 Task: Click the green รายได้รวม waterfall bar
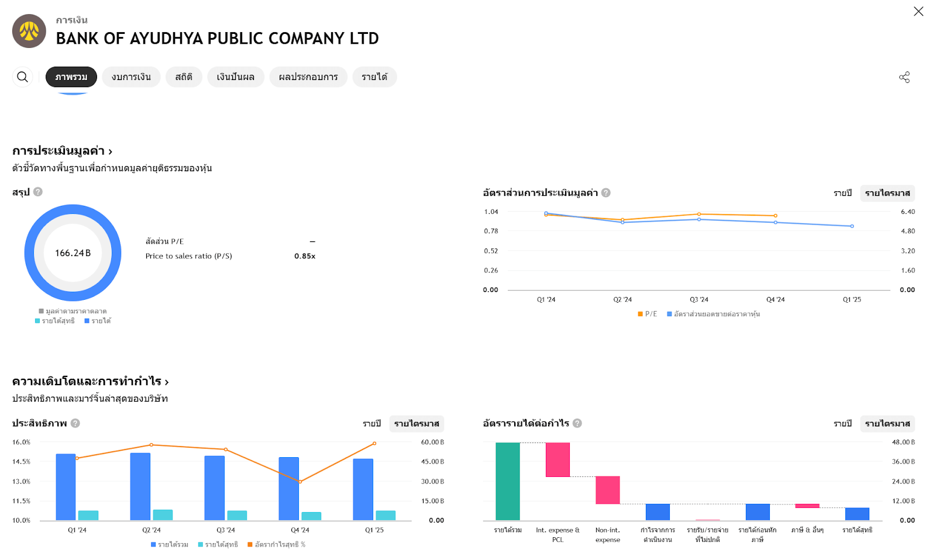point(508,481)
